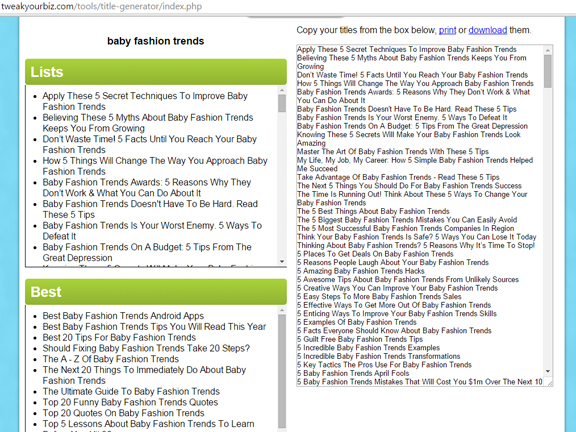Click 'Top 20 Funny Baby Fashion Trends Quotes'
Image resolution: width=576 pixels, height=432 pixels.
(130, 402)
